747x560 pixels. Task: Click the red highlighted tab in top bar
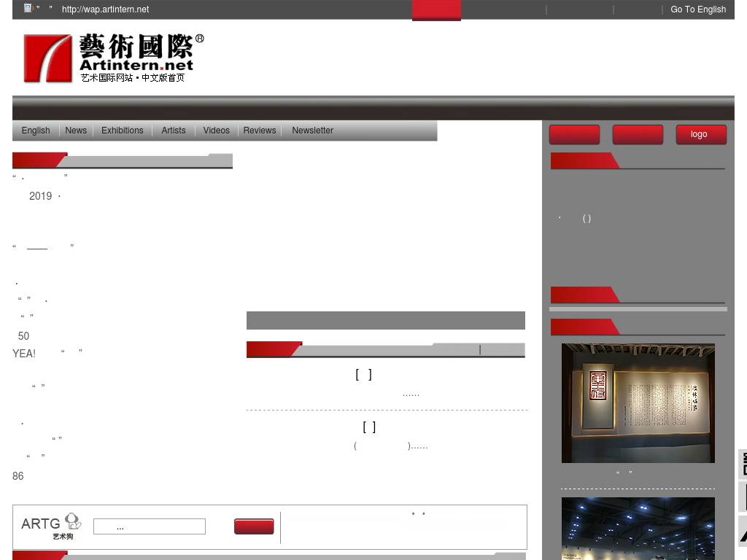point(436,10)
